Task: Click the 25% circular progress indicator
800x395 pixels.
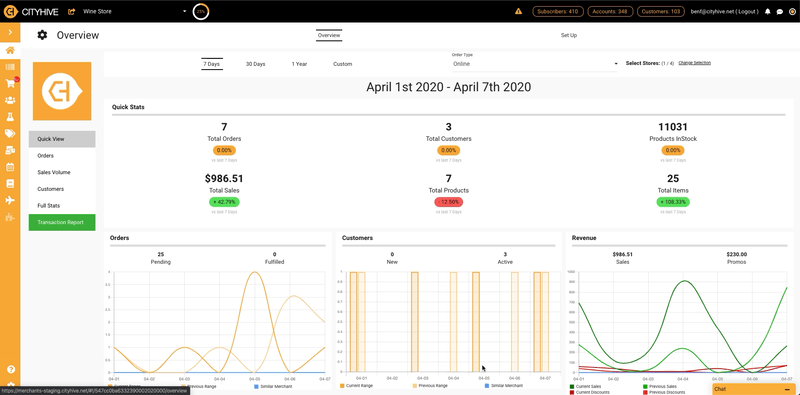Action: click(x=201, y=11)
